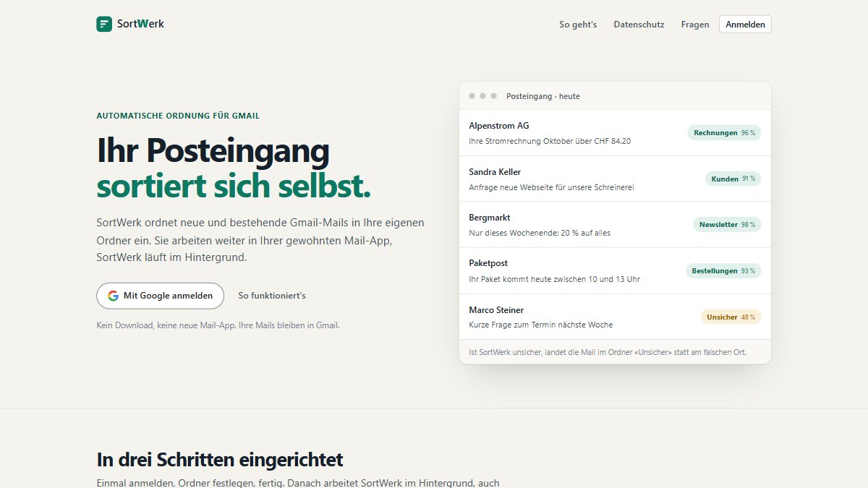
Task: Open the So geht's menu item
Action: 578,25
